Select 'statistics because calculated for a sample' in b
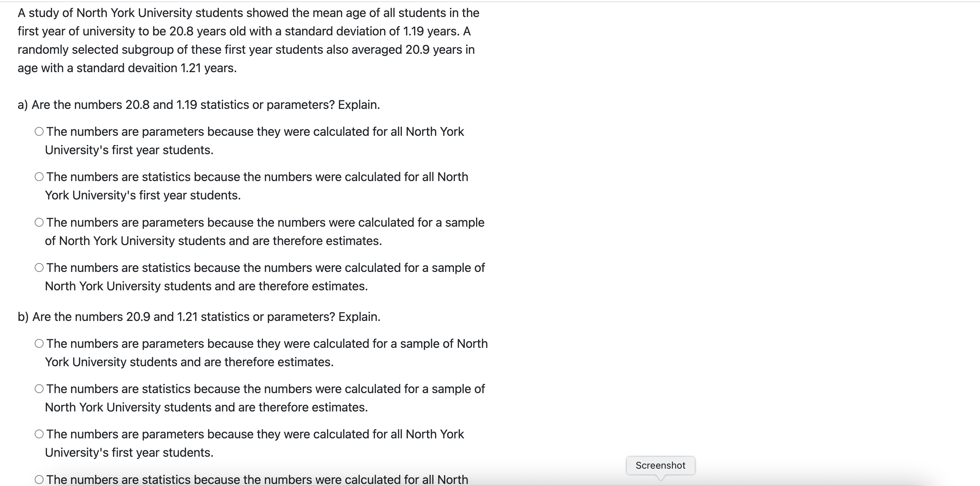980x486 pixels. (x=39, y=388)
